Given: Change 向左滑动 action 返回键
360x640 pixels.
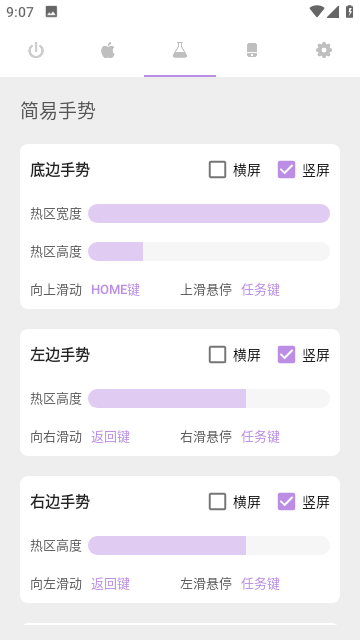Looking at the screenshot, I should click(110, 584).
